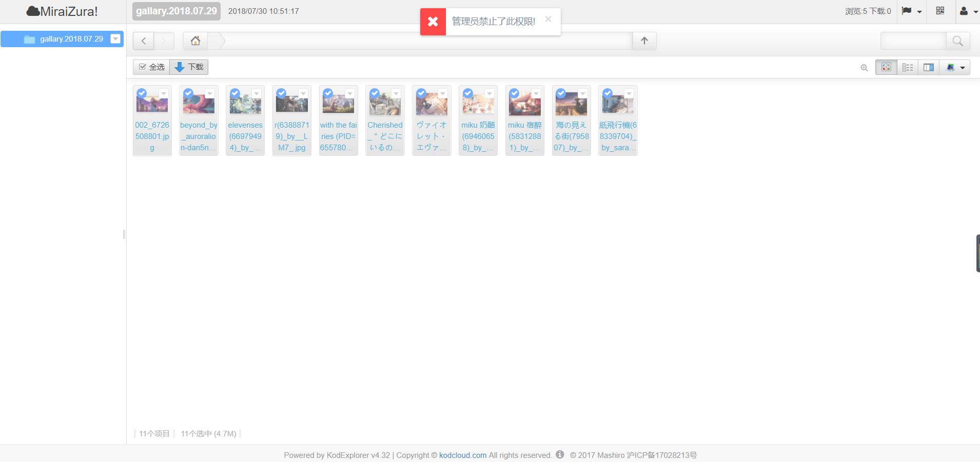Show the QR code for this share
Image resolution: width=980 pixels, height=462 pixels.
(940, 11)
